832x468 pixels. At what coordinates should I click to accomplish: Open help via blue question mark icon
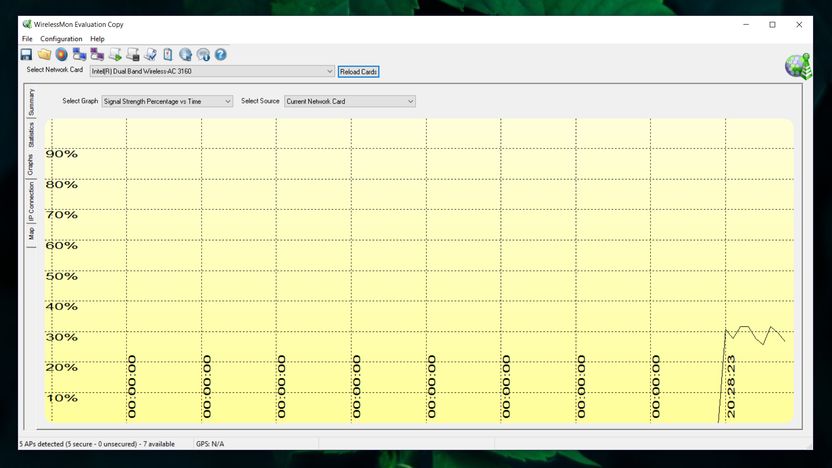tap(221, 55)
